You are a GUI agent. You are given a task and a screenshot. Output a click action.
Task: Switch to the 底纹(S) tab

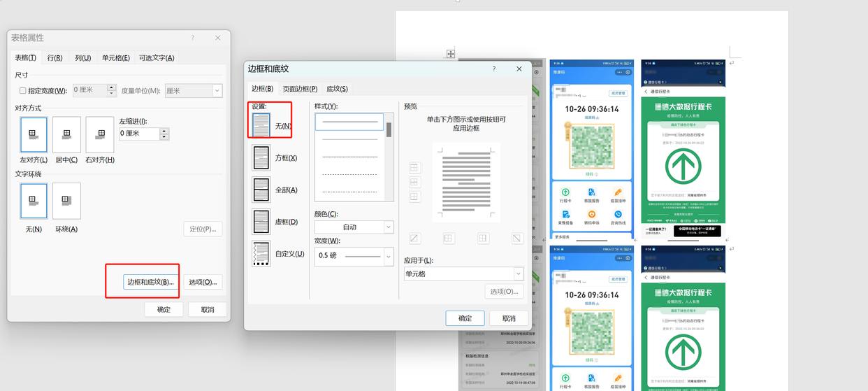[x=337, y=89]
